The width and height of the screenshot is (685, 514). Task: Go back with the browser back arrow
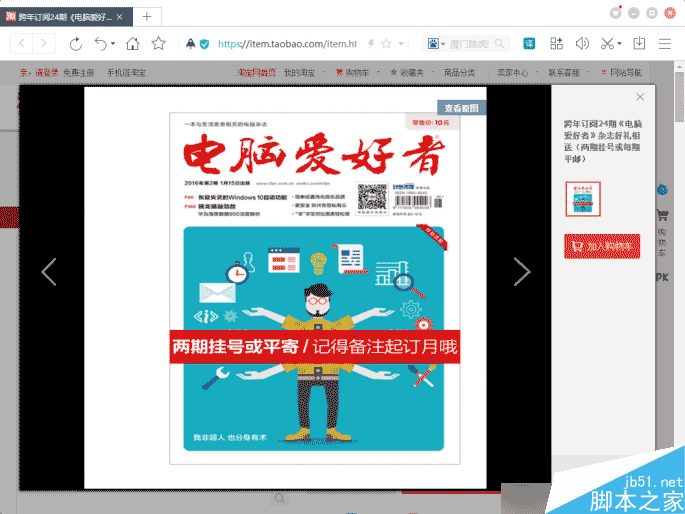click(x=21, y=43)
